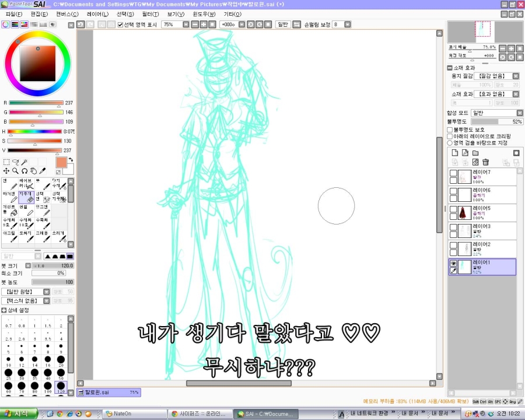Image resolution: width=525 pixels, height=420 pixels.
Task: Create a new layer folder
Action: [475, 153]
